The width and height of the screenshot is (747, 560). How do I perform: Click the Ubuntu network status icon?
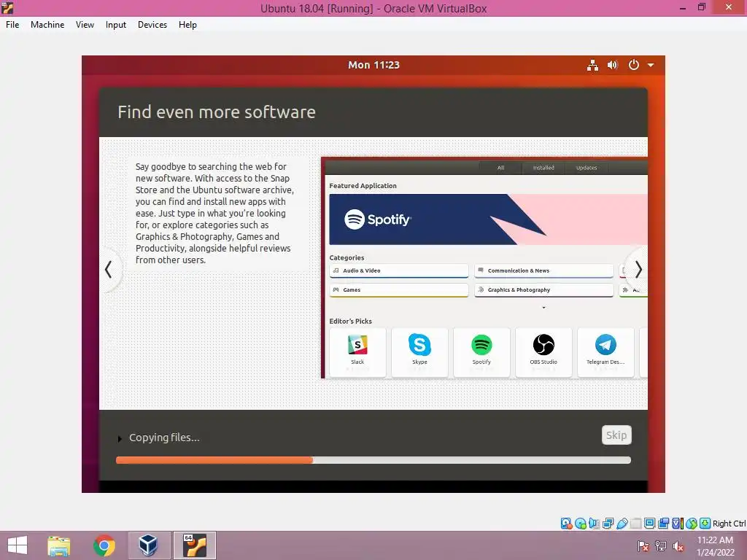pyautogui.click(x=592, y=65)
